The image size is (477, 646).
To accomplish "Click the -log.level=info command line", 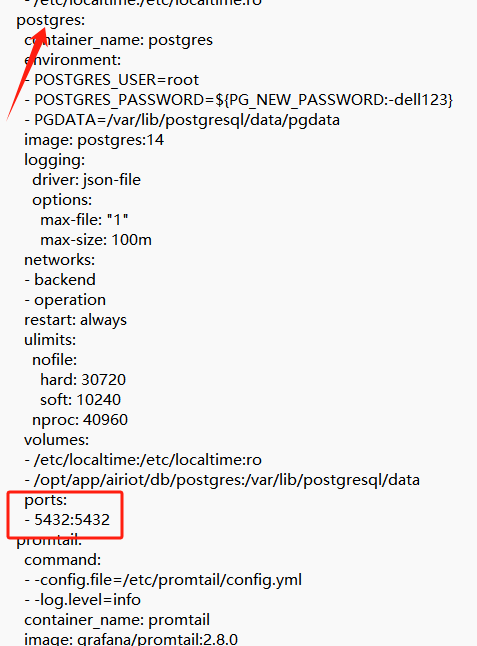I will [82, 600].
